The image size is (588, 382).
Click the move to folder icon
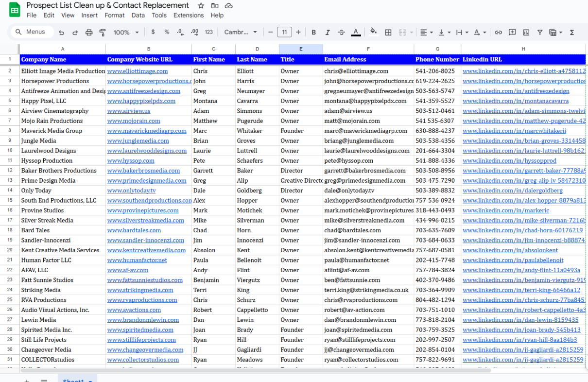(x=215, y=6)
